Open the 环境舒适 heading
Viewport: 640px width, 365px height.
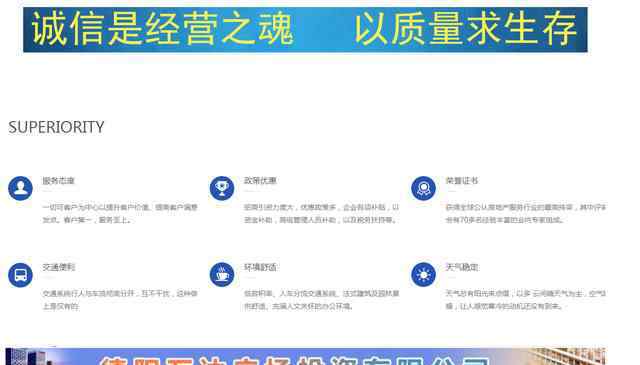point(260,267)
